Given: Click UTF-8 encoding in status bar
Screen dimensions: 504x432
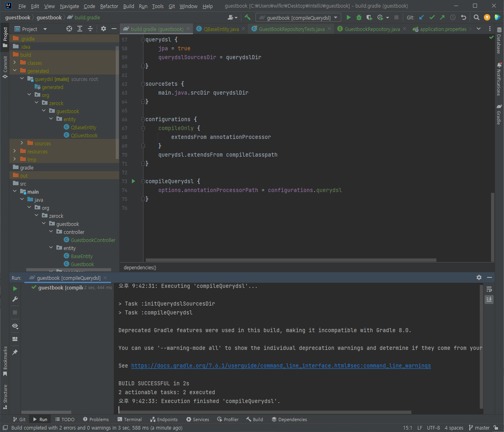Looking at the screenshot, I should [x=433, y=428].
